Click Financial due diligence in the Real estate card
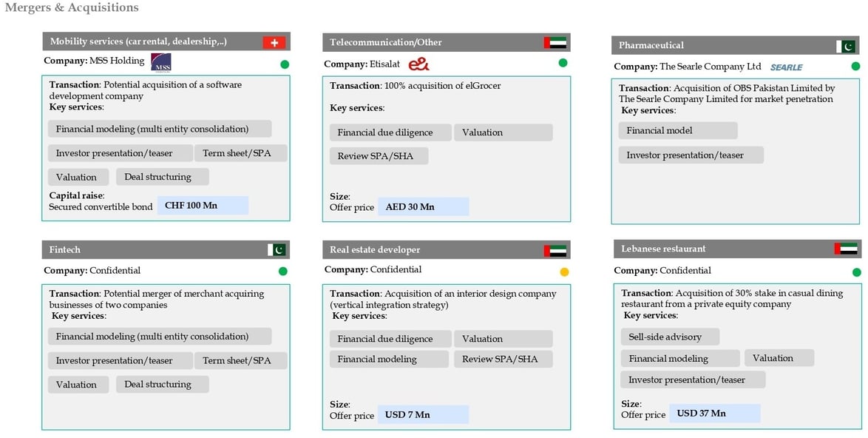Viewport: 868px width, 438px height. point(391,339)
